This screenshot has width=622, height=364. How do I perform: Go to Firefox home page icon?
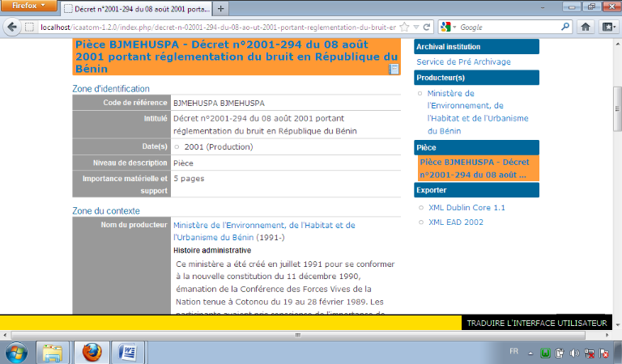[586, 27]
